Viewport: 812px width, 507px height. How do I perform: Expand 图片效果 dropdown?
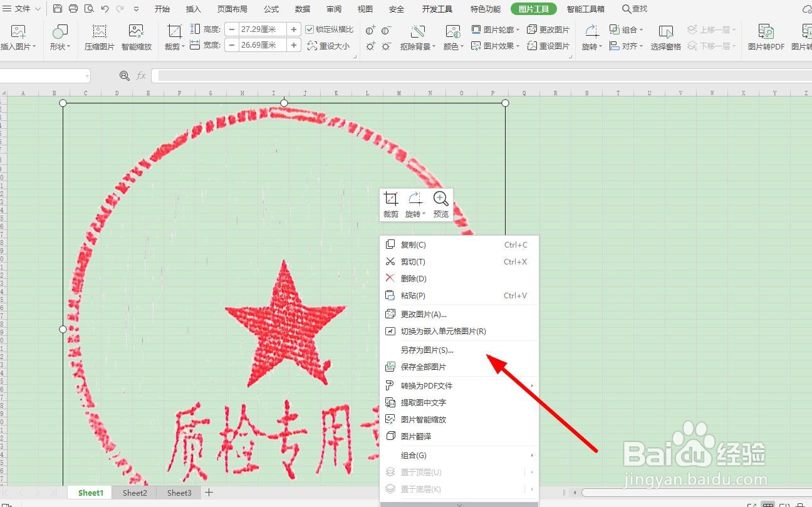click(518, 46)
